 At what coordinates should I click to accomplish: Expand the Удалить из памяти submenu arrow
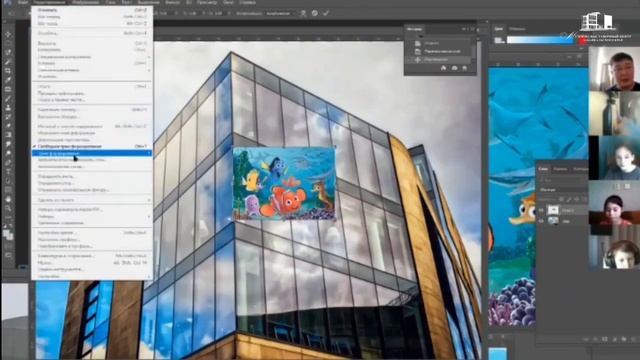(149, 200)
